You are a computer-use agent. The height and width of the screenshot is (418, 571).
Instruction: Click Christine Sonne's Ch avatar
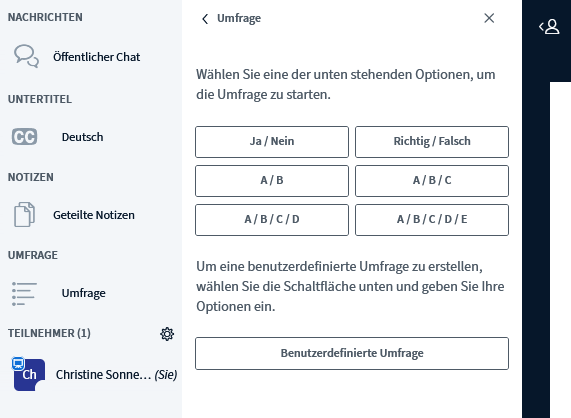point(29,375)
